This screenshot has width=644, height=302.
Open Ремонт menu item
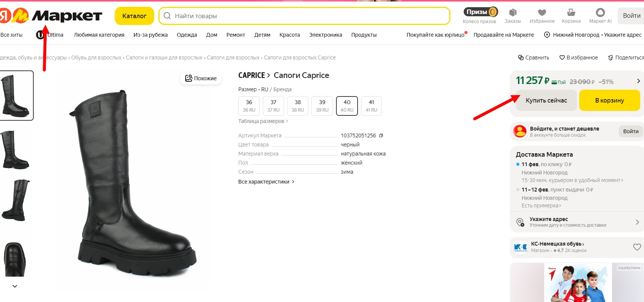(x=236, y=35)
